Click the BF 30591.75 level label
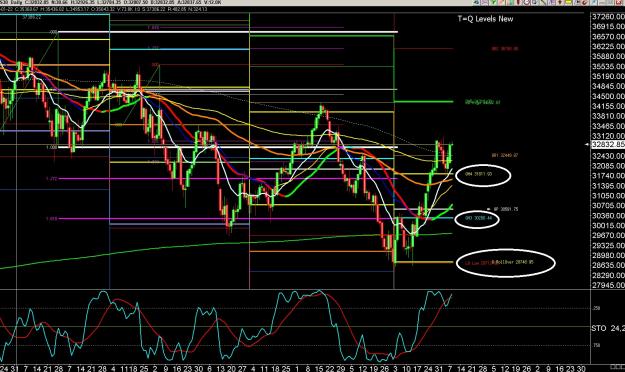 (506, 209)
